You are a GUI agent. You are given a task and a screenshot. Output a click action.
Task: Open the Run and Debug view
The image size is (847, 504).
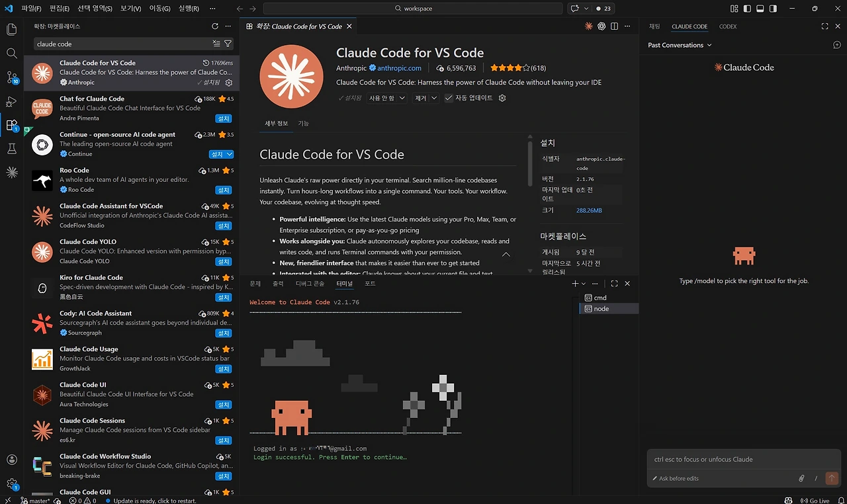pyautogui.click(x=11, y=101)
